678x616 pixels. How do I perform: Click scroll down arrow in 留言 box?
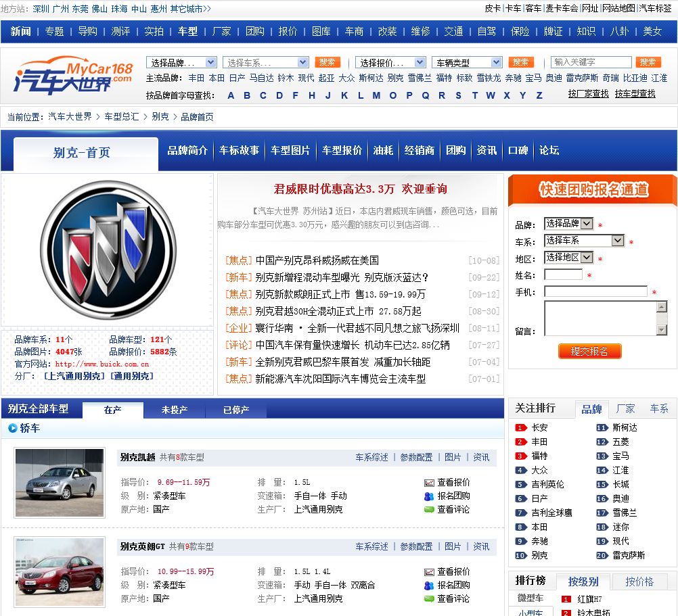(662, 330)
